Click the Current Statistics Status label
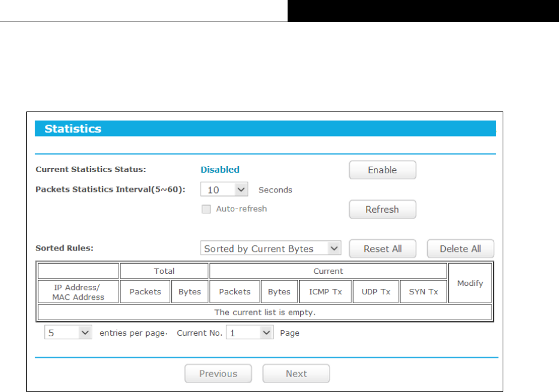The height and width of the screenshot is (392, 559). (91, 170)
